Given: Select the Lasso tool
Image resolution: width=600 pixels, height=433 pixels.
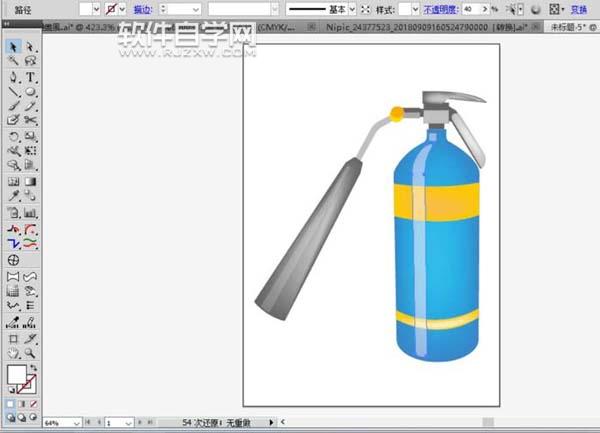Looking at the screenshot, I should [30, 60].
